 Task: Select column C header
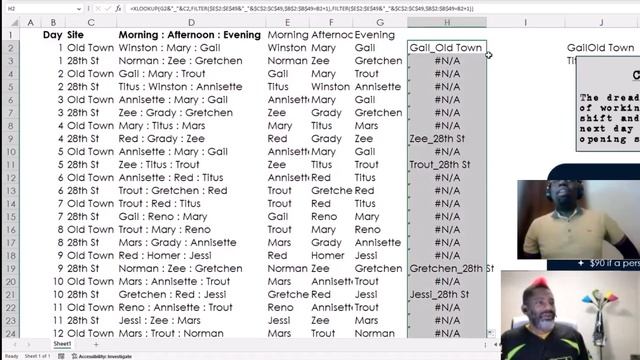point(91,22)
